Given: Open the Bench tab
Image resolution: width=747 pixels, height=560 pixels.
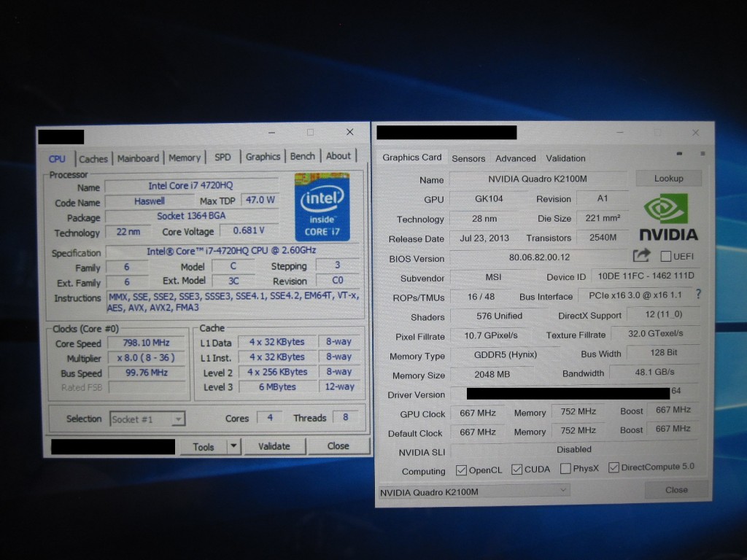Looking at the screenshot, I should point(303,156).
